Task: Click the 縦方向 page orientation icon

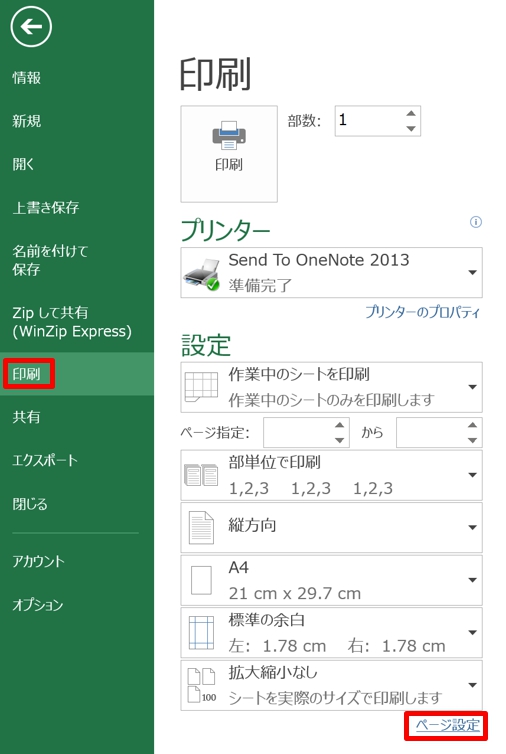Action: point(202,528)
